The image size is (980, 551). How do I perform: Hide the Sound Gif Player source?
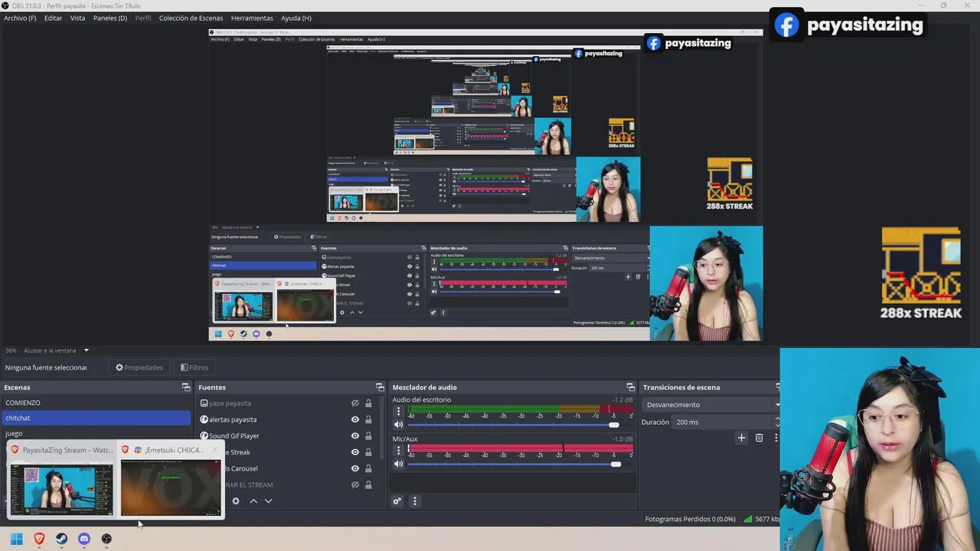pyautogui.click(x=355, y=435)
